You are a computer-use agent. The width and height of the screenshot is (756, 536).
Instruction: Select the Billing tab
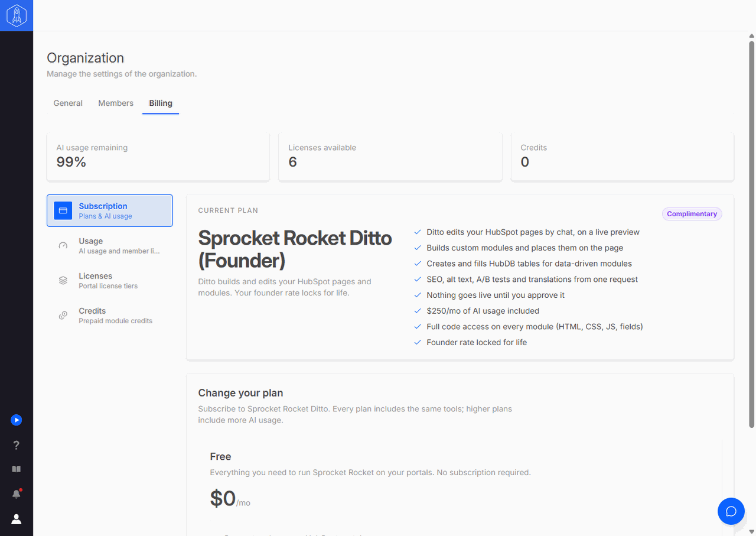coord(161,103)
